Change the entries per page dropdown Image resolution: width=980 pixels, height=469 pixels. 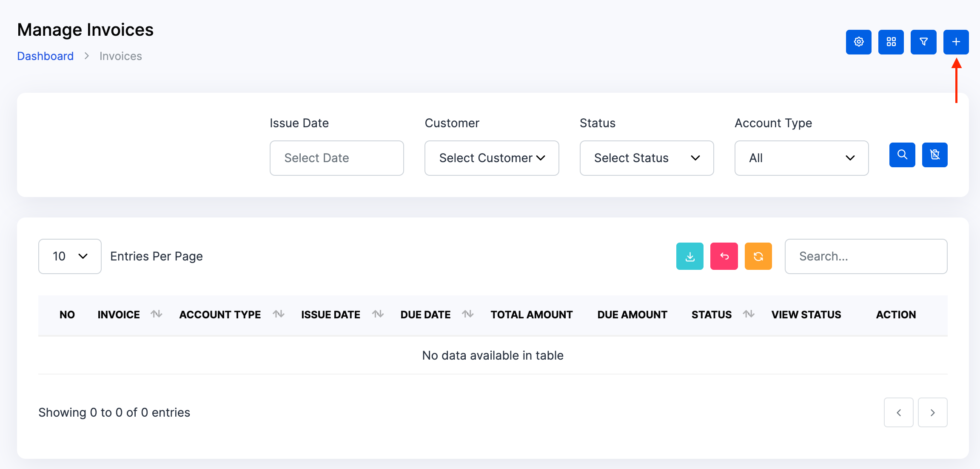point(70,256)
